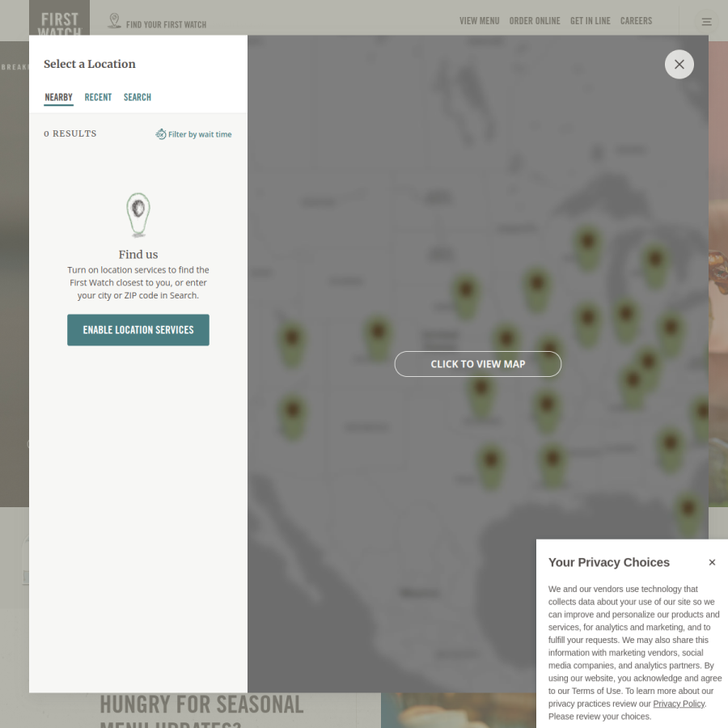Click the avocado pin Find us icon
The width and height of the screenshot is (728, 728).
click(138, 215)
